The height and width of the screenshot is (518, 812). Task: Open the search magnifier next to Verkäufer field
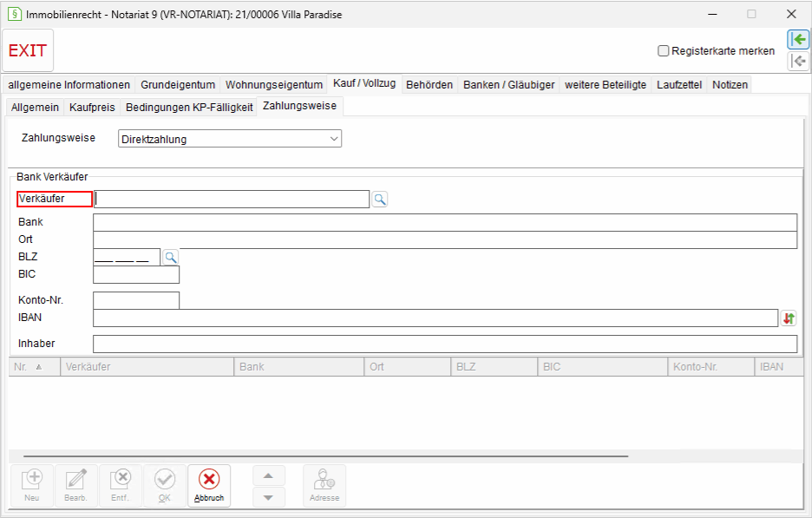point(380,199)
